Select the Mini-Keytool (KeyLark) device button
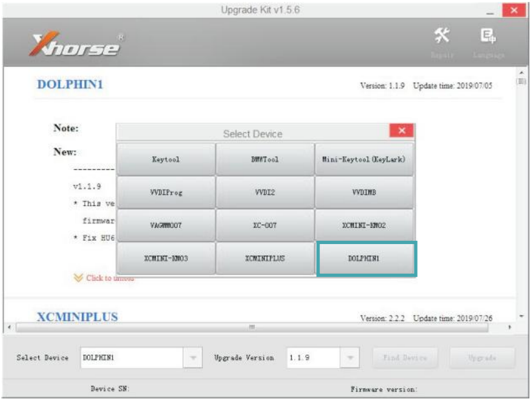532x401 pixels. (364, 159)
